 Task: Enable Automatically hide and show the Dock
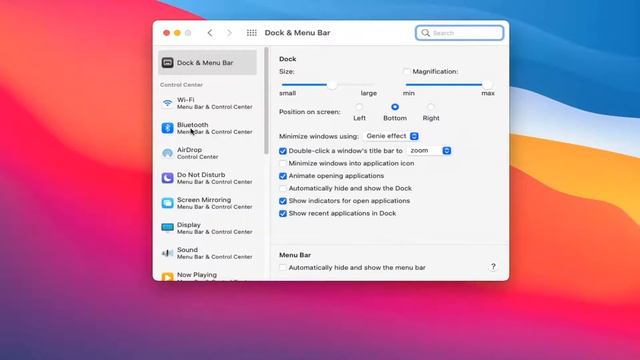(283, 188)
